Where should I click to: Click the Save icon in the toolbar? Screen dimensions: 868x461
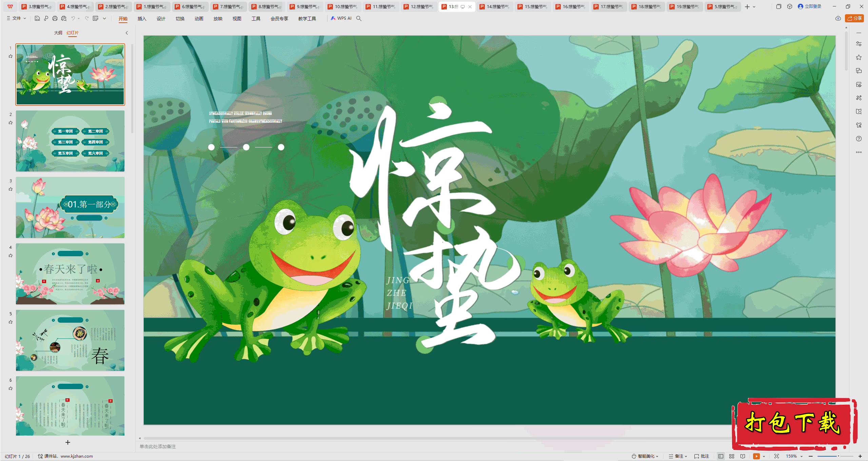tap(37, 18)
